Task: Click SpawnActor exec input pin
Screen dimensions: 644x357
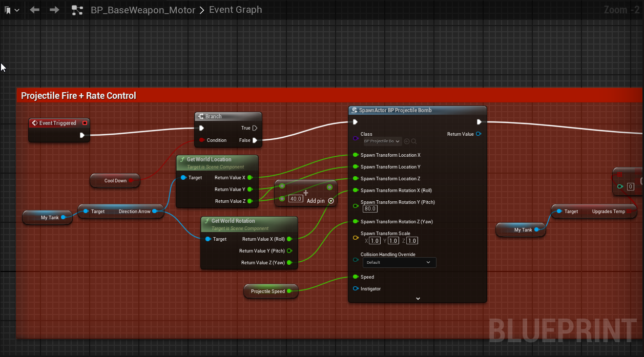Action: (x=355, y=122)
